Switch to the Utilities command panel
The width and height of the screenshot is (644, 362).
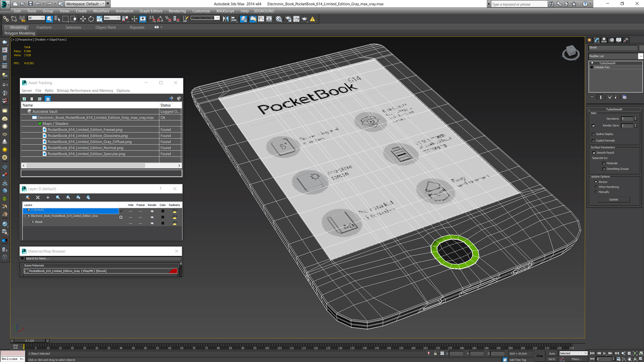(x=626, y=40)
